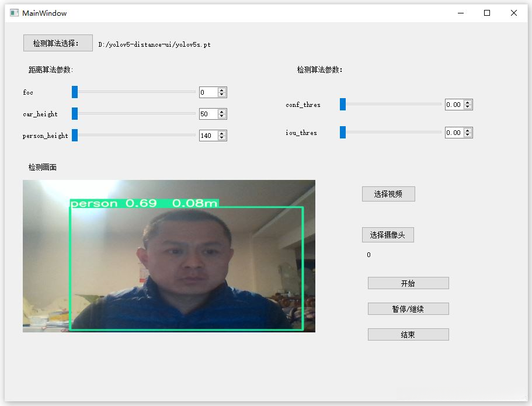Click the 选择视频 button
Screen dimensions: 532x406
[x=388, y=194]
